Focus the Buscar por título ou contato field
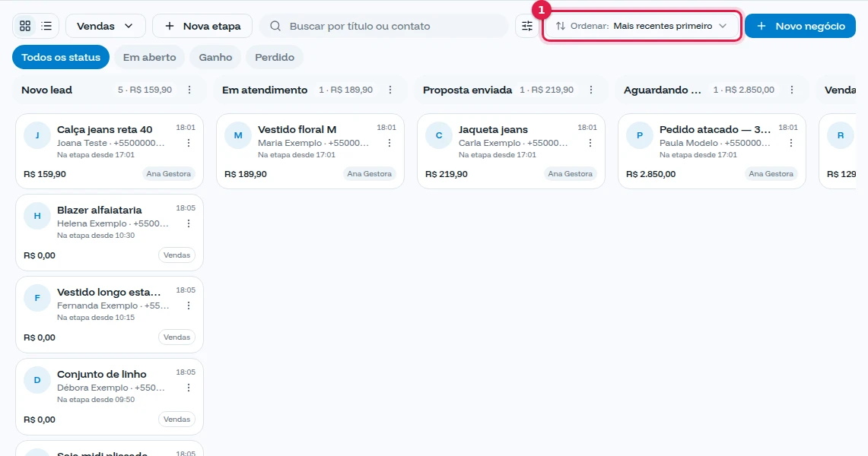Image resolution: width=868 pixels, height=456 pixels. 383,26
